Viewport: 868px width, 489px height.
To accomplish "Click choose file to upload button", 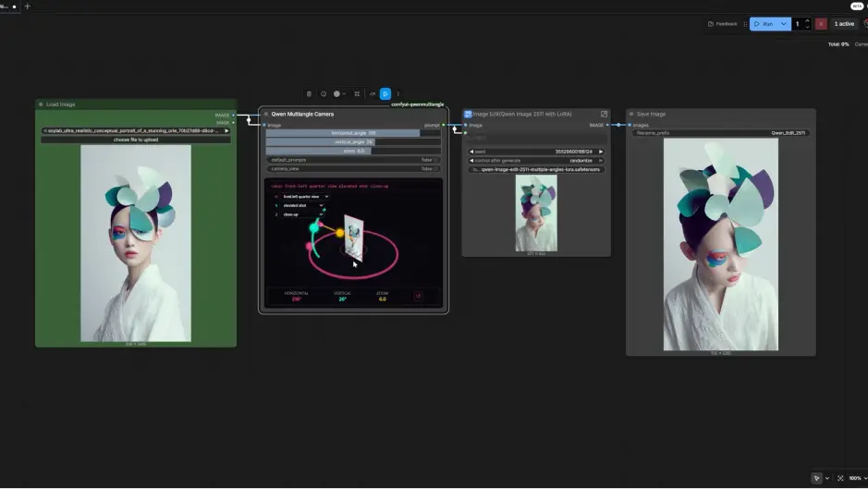I will (x=136, y=140).
